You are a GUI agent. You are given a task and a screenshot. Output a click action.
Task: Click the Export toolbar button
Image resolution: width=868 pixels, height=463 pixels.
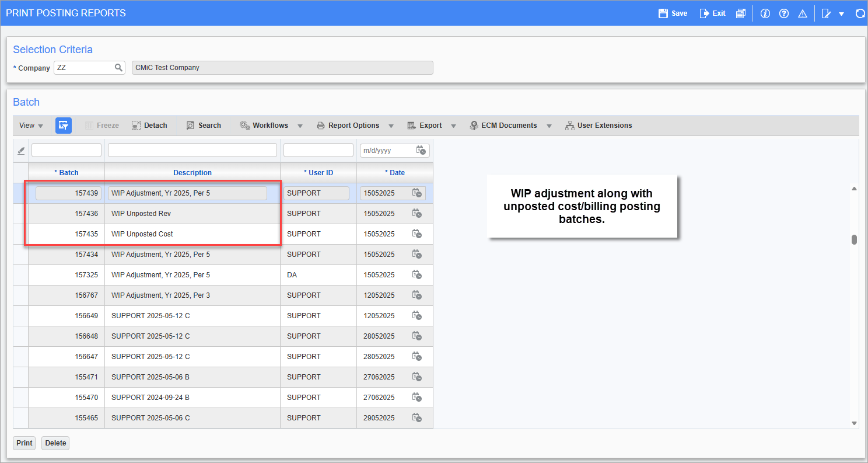point(425,126)
